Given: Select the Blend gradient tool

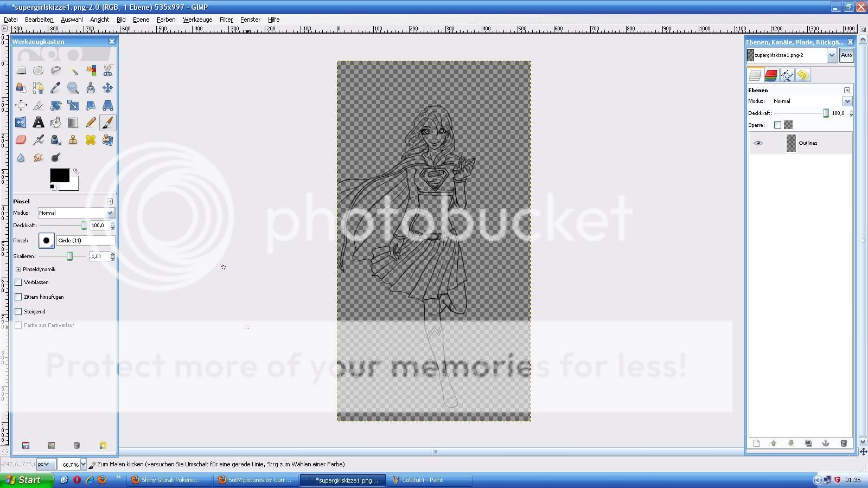Looking at the screenshot, I should tap(73, 123).
